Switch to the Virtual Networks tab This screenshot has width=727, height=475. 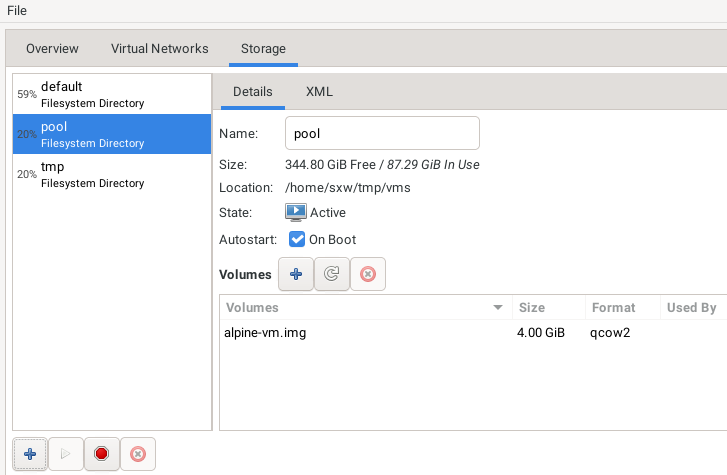[x=159, y=48]
